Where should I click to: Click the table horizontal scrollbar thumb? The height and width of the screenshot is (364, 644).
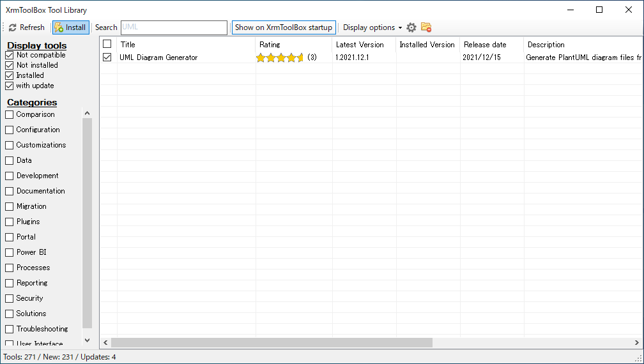coord(272,343)
